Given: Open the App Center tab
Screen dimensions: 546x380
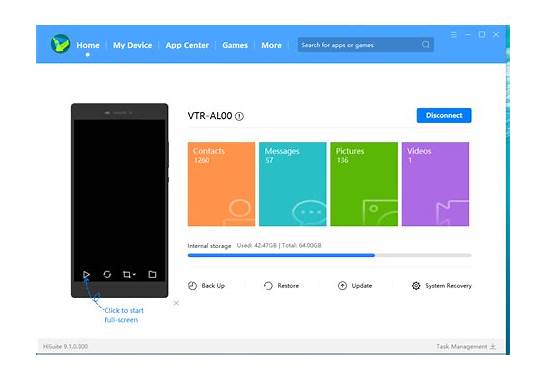Looking at the screenshot, I should point(187,45).
